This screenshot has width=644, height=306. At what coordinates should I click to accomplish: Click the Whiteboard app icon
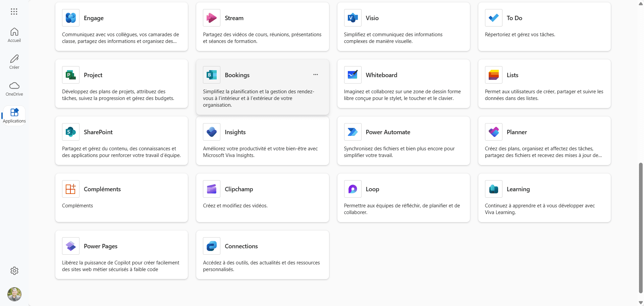(x=353, y=75)
